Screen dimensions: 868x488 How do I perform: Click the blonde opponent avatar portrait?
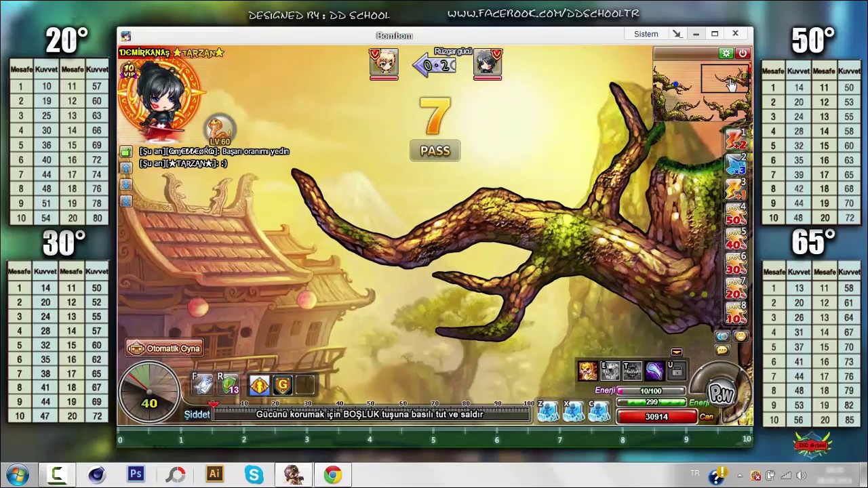384,62
